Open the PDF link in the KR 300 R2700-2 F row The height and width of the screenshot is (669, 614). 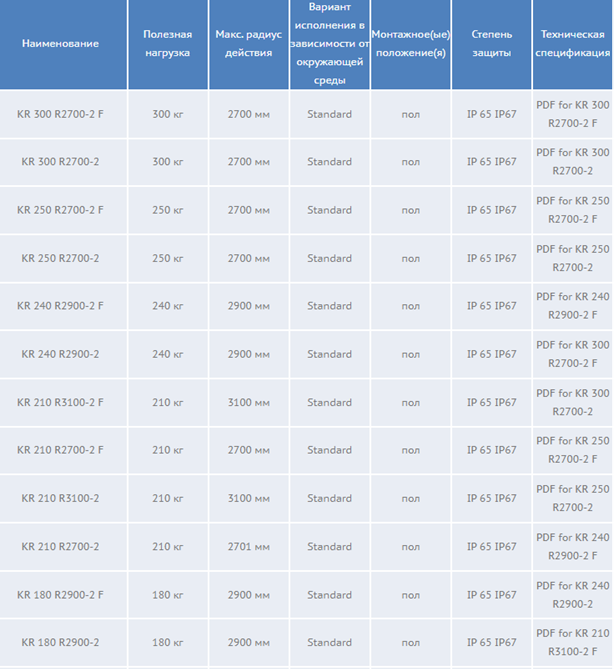(x=573, y=114)
